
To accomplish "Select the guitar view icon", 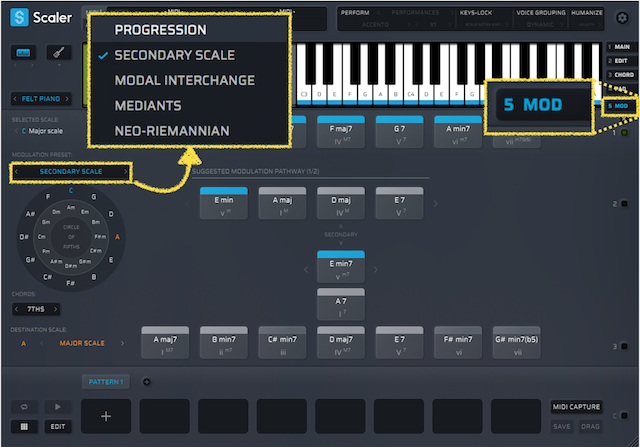I will tap(59, 53).
